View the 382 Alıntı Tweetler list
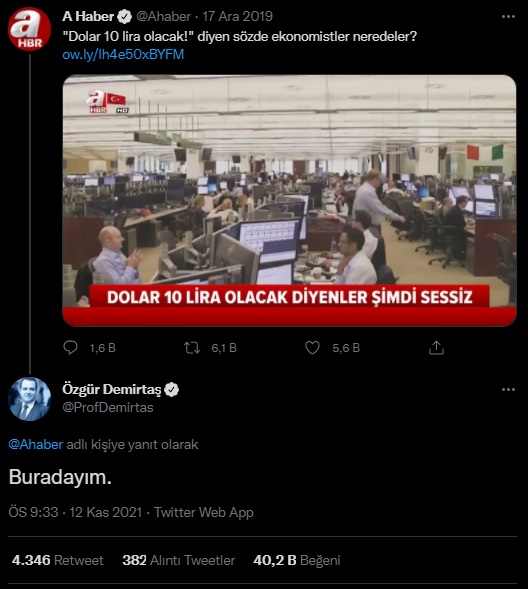The width and height of the screenshot is (528, 589). [178, 560]
